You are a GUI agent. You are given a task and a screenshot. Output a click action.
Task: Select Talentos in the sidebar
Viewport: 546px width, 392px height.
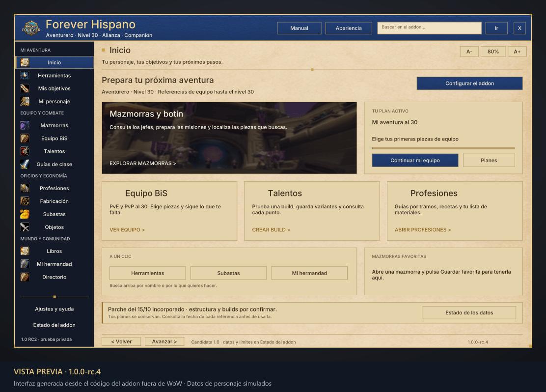click(55, 151)
